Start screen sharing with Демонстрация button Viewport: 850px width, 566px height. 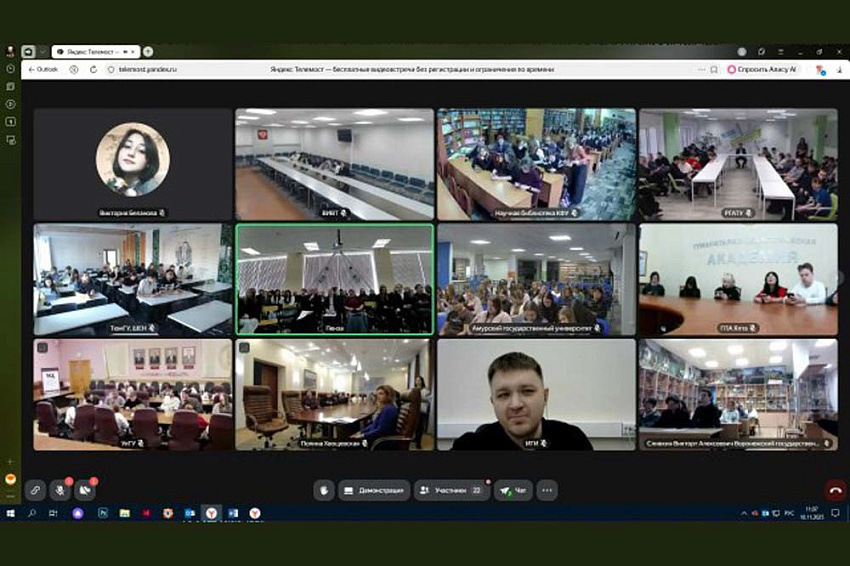tap(374, 490)
